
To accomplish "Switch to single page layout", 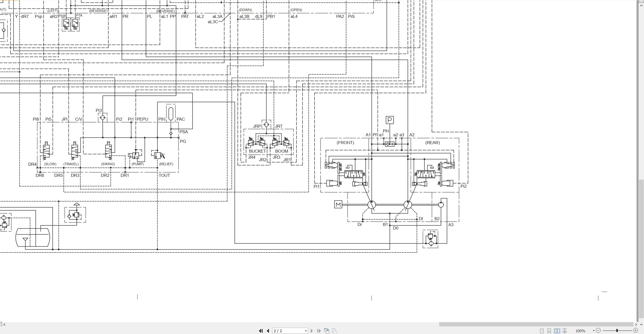I will pyautogui.click(x=542, y=331).
